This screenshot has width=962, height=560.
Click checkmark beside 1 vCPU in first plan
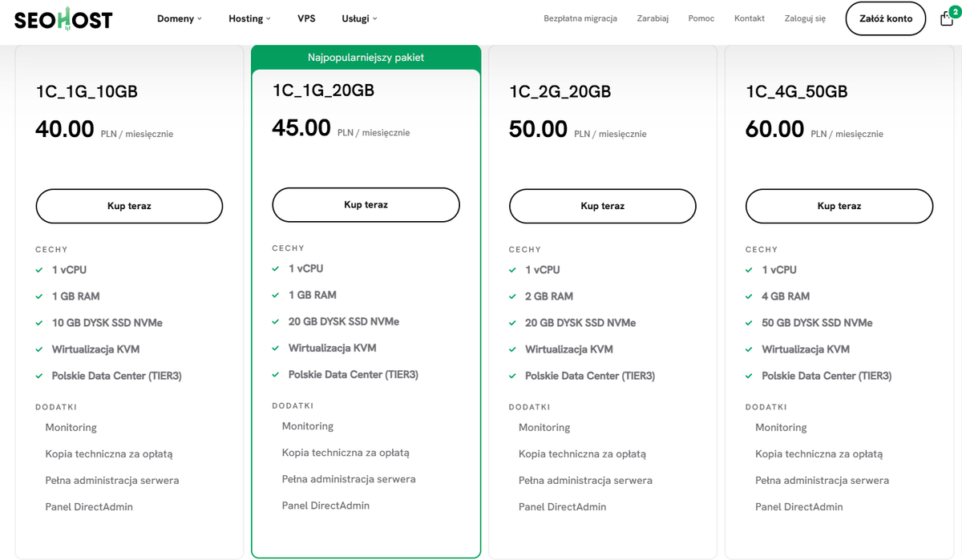(38, 270)
